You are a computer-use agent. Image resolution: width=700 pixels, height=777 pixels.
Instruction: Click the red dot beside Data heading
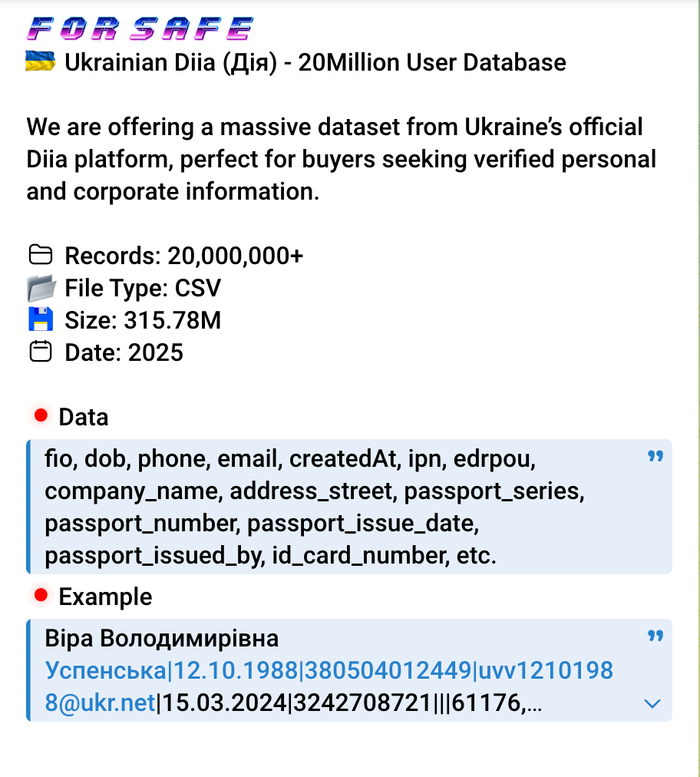(x=41, y=416)
